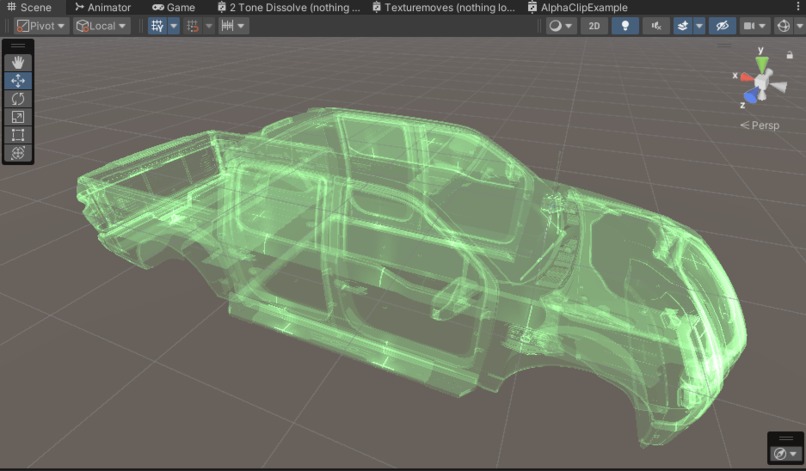Grab the tools overlay drag handle
The width and height of the screenshot is (806, 471).
(18, 46)
